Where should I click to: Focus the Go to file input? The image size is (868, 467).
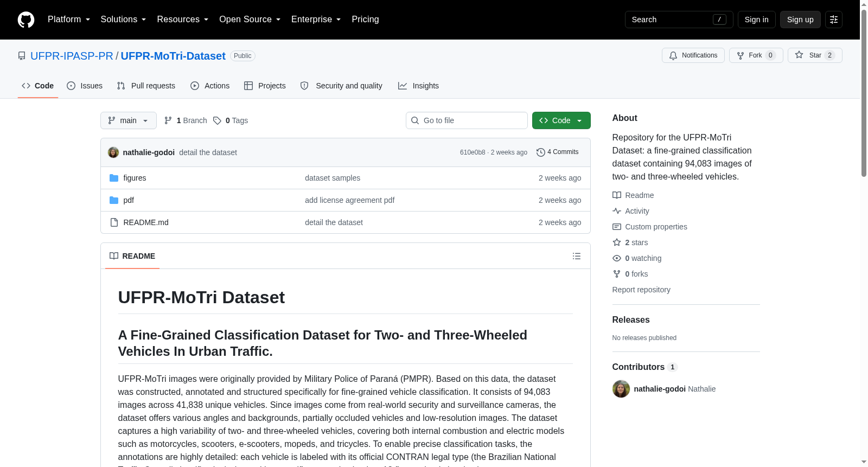(x=467, y=120)
